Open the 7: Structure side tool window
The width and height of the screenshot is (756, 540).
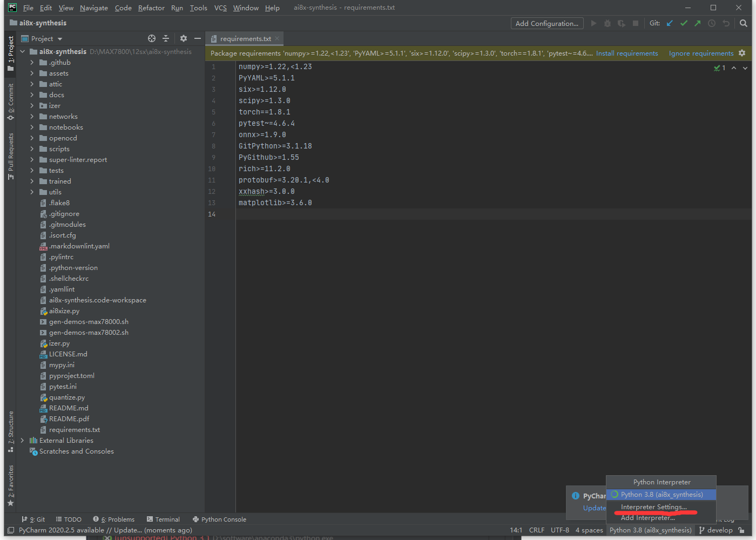(x=10, y=431)
